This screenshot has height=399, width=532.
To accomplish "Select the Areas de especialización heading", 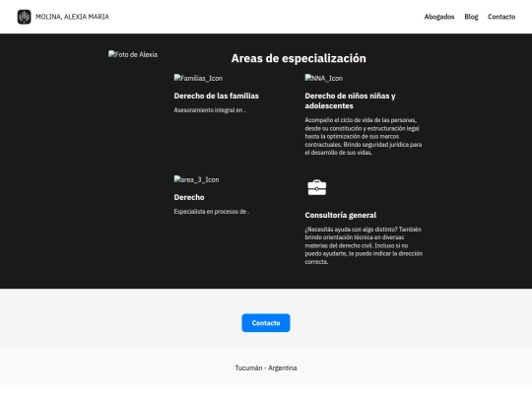I will 299,58.
